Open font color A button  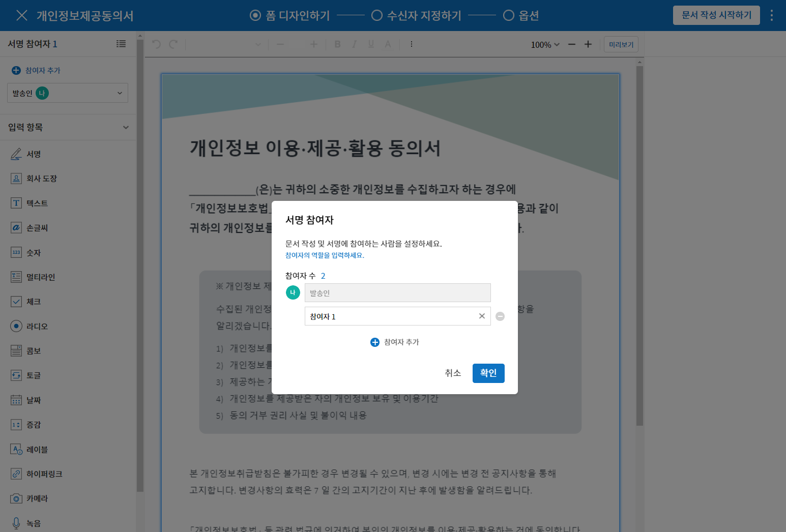click(388, 44)
